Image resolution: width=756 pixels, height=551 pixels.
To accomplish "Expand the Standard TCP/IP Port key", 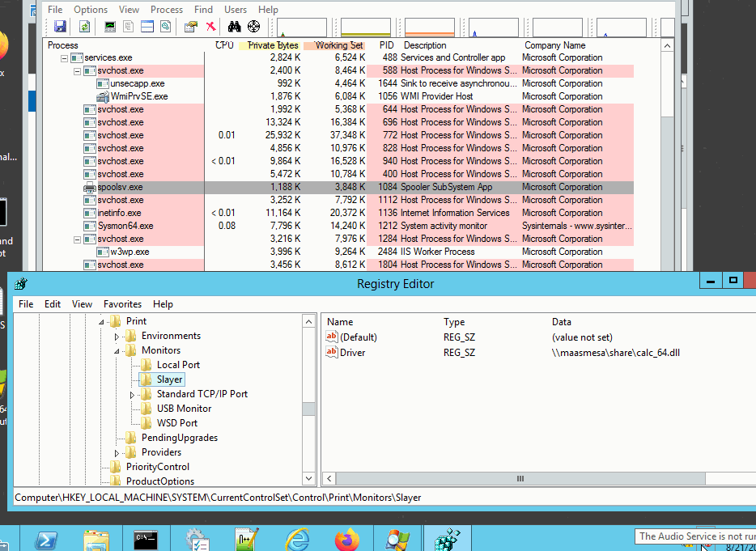I will tap(132, 394).
